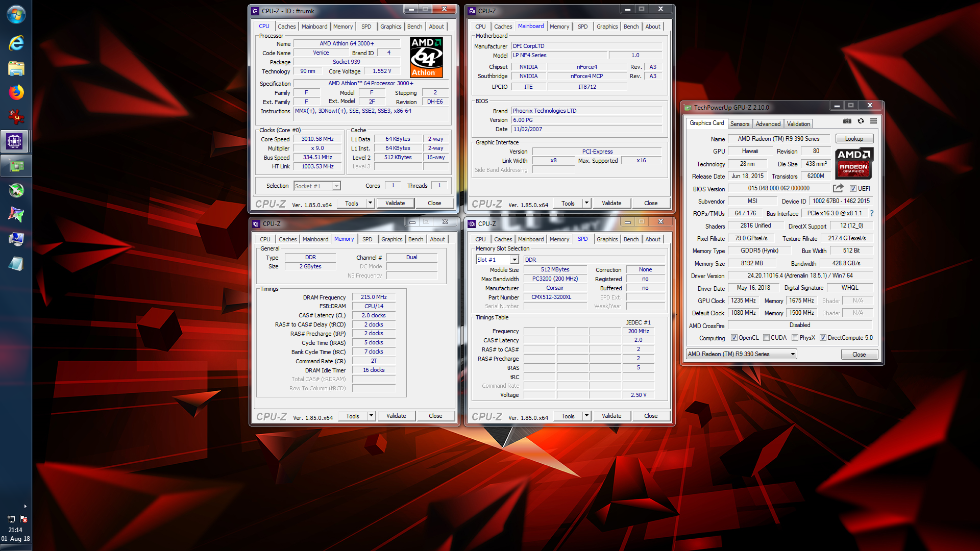Switch to GPU-Z via its taskbar icon
The width and height of the screenshot is (980, 551).
point(16,166)
